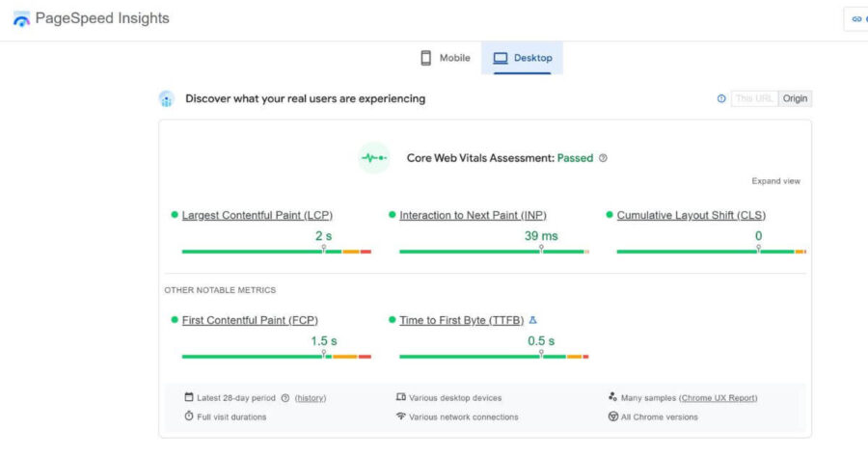Viewport: 868px width, 456px height.
Task: Click the INP value 39 ms
Action: click(541, 236)
